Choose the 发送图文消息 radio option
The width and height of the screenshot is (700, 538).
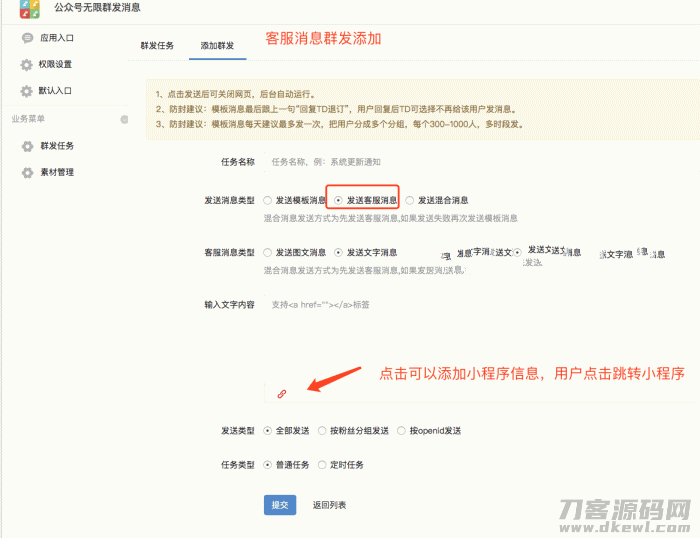click(x=267, y=252)
